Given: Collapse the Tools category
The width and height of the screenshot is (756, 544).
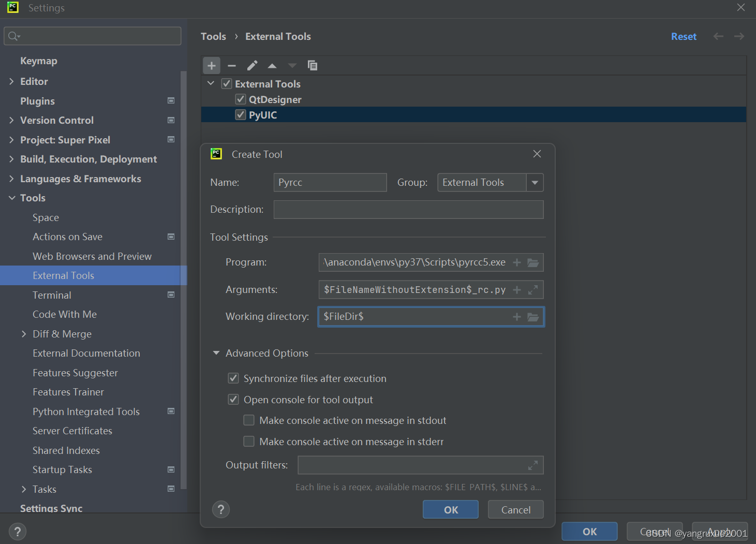Looking at the screenshot, I should (x=11, y=198).
